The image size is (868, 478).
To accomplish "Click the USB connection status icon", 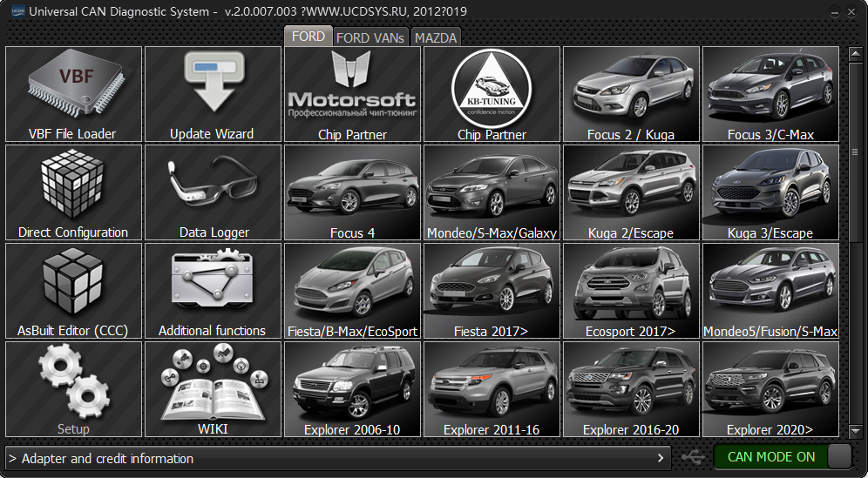I will tap(693, 457).
